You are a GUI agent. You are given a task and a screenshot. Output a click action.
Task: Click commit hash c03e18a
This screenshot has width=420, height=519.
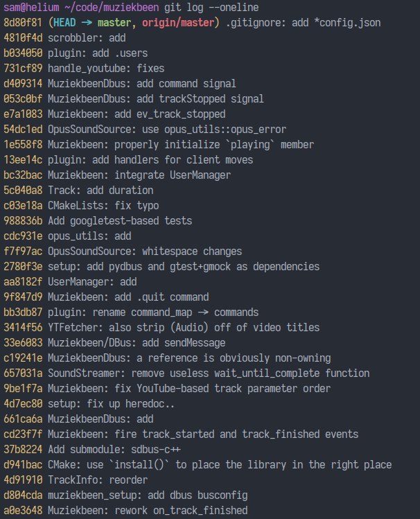pos(24,205)
